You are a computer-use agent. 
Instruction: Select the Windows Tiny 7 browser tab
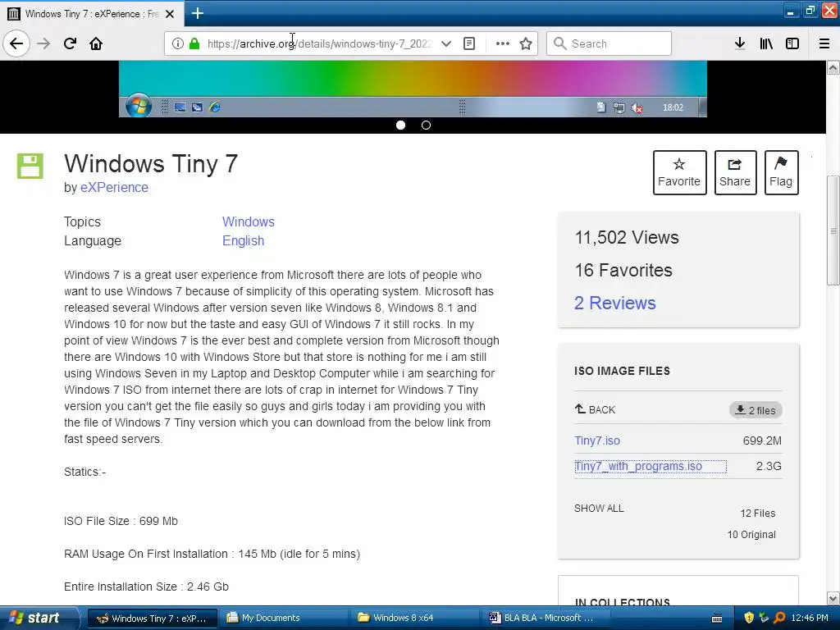pyautogui.click(x=92, y=14)
